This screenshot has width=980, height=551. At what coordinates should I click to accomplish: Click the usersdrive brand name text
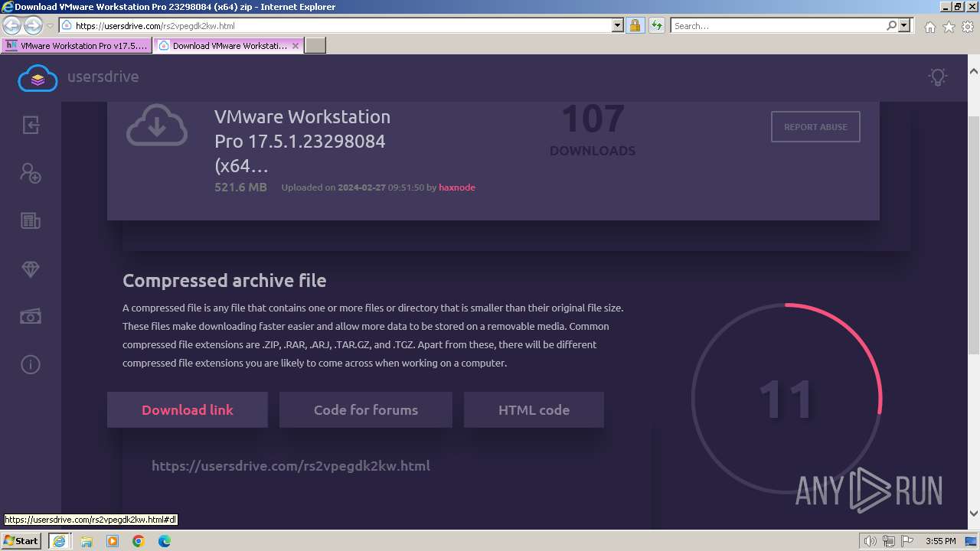(103, 77)
